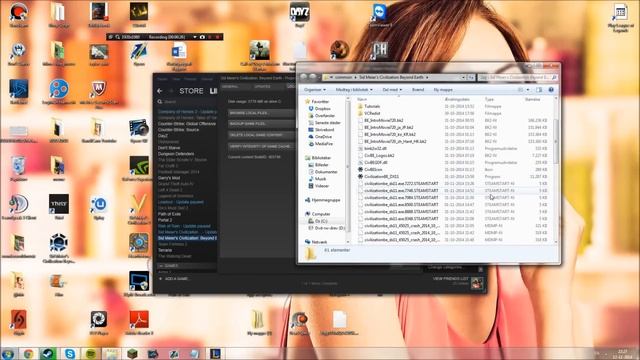Open the Medtag i bibliotek dropdown
The image size is (640, 360).
[x=354, y=89]
